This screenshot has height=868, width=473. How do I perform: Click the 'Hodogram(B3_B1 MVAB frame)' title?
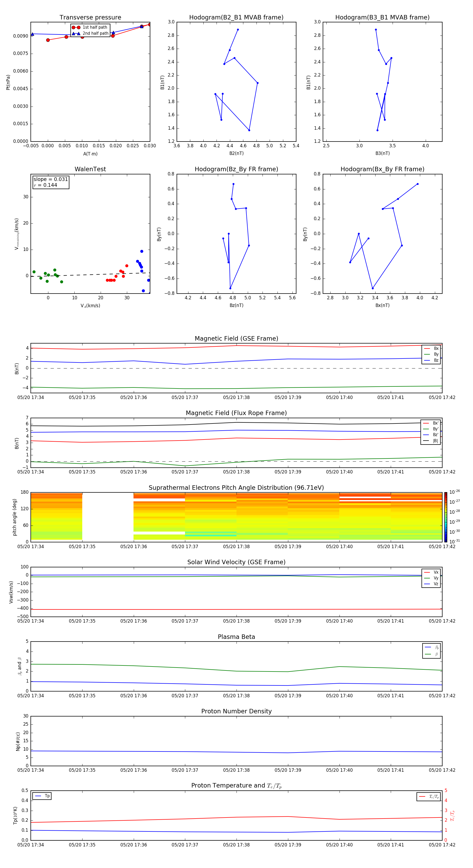click(382, 18)
